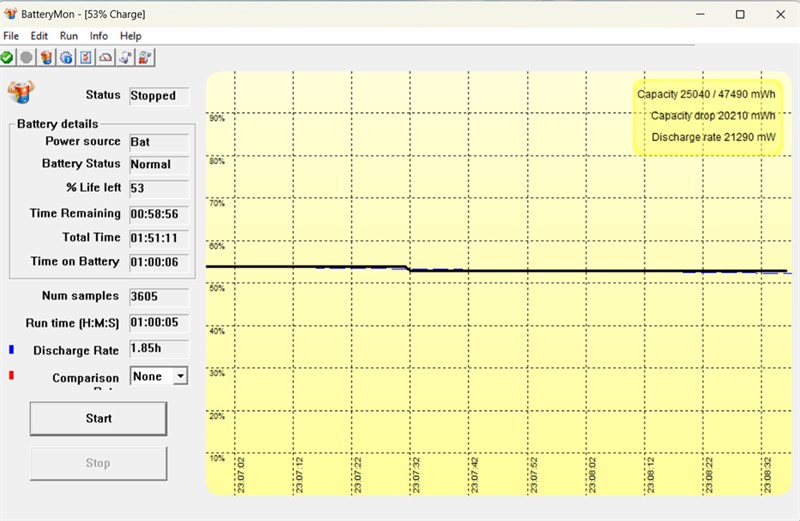
Task: Open the Comparison combo box showing None
Action: pyautogui.click(x=159, y=377)
